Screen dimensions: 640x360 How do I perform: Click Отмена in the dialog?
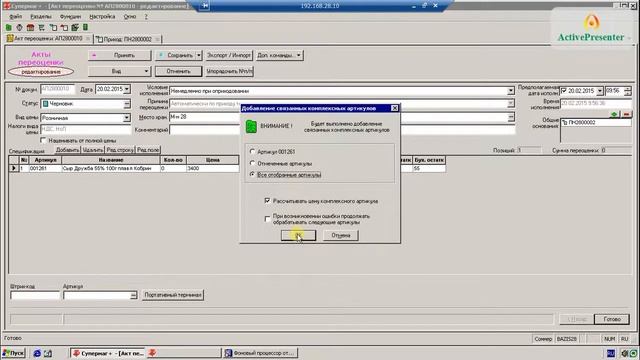point(340,235)
